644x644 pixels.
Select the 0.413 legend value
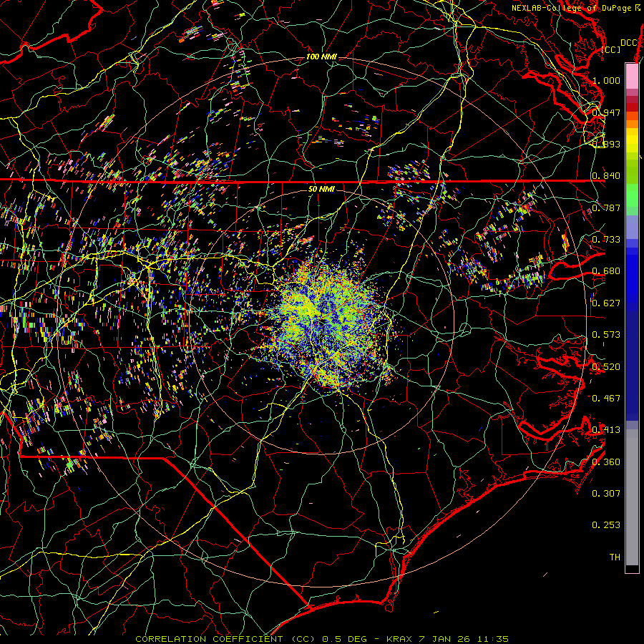coord(606,430)
